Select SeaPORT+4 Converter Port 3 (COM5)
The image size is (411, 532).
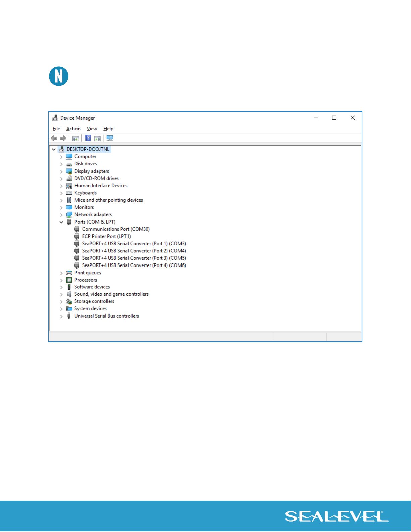coord(134,258)
